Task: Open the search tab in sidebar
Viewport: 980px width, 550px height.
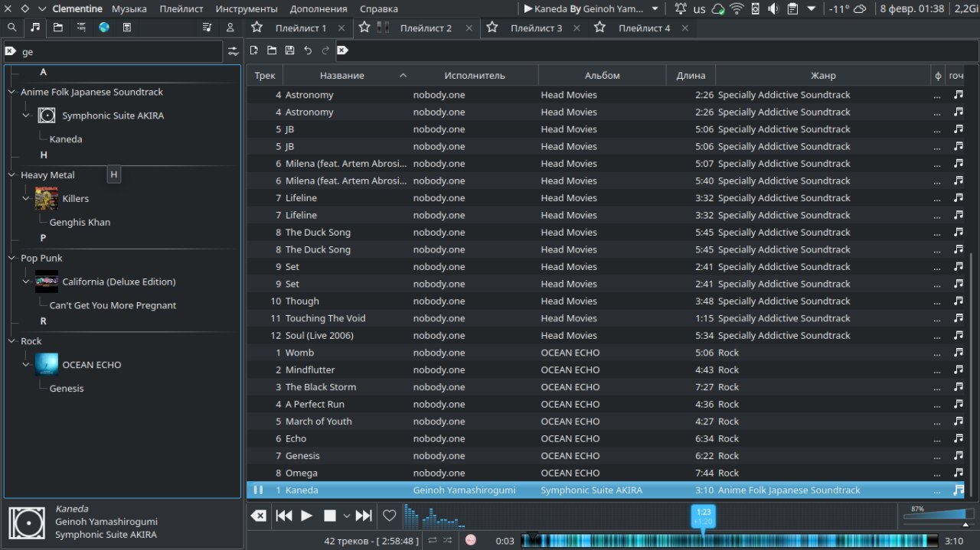Action: point(11,28)
